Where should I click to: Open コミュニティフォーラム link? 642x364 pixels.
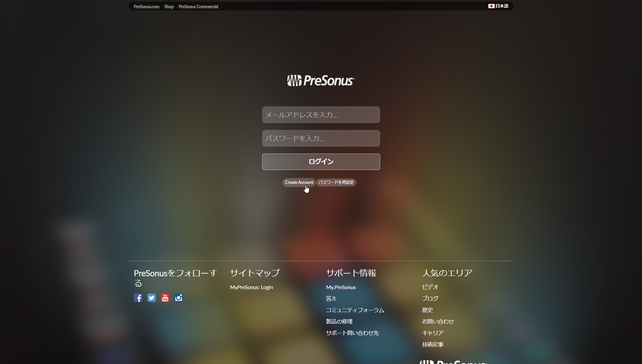click(355, 310)
